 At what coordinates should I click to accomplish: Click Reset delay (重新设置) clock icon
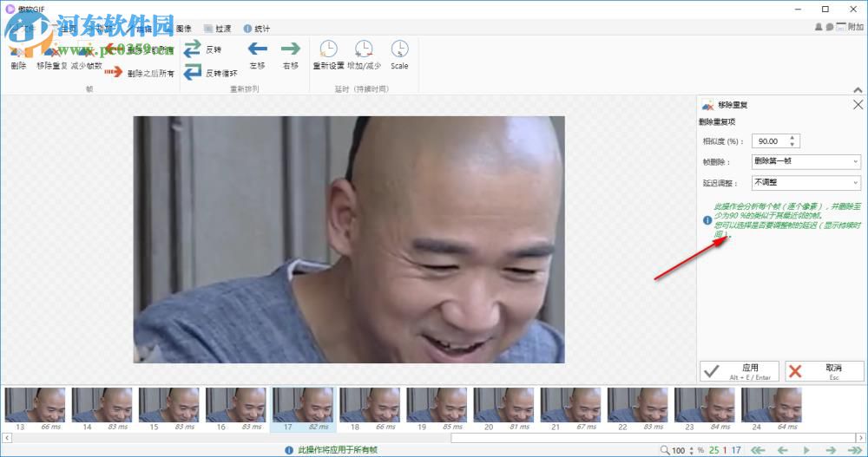coord(328,49)
